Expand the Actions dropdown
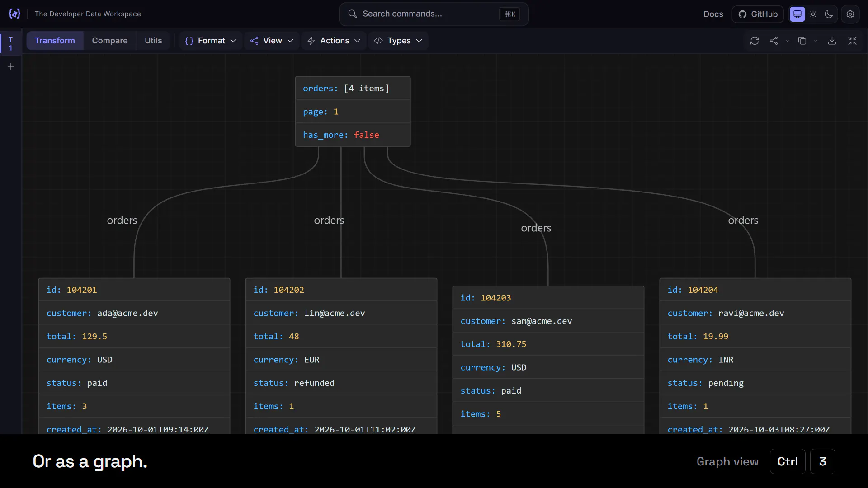This screenshot has height=488, width=868. [x=334, y=41]
